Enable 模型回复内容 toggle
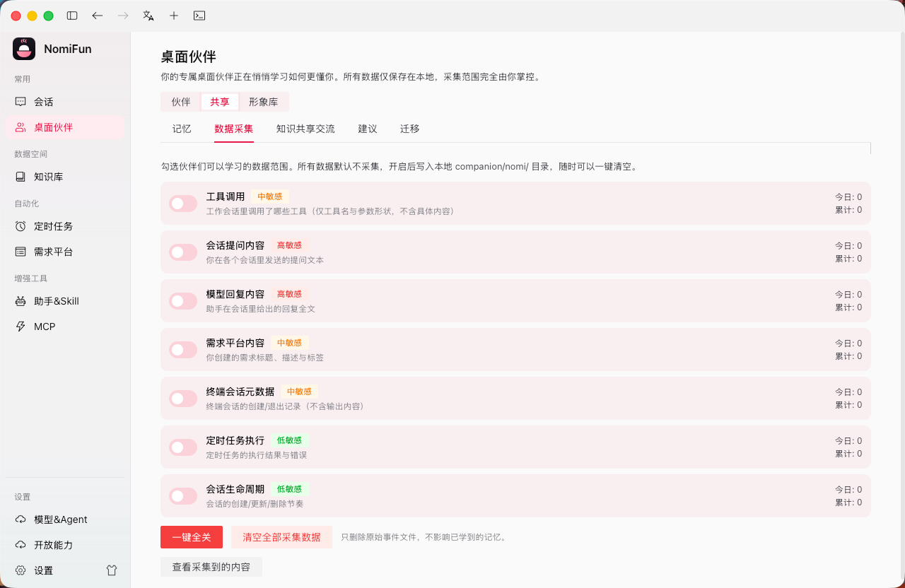The width and height of the screenshot is (905, 588). point(183,301)
